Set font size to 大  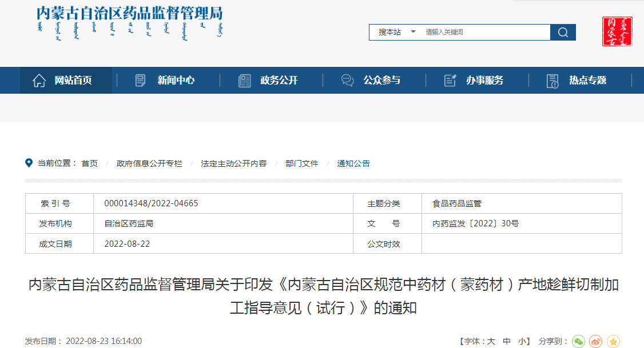[x=491, y=341]
